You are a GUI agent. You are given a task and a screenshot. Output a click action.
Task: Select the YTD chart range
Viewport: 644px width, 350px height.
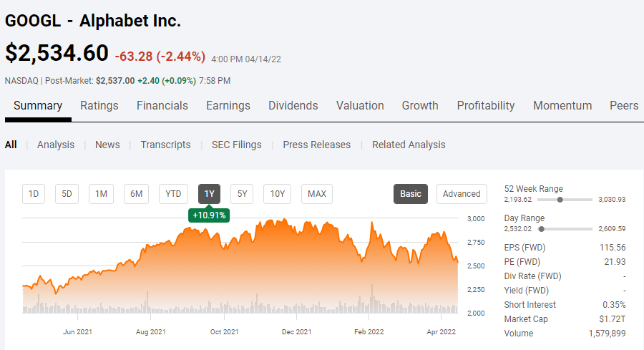pos(173,194)
